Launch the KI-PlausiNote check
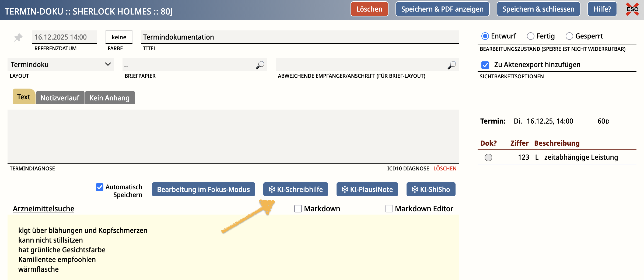The width and height of the screenshot is (644, 280). click(x=367, y=190)
